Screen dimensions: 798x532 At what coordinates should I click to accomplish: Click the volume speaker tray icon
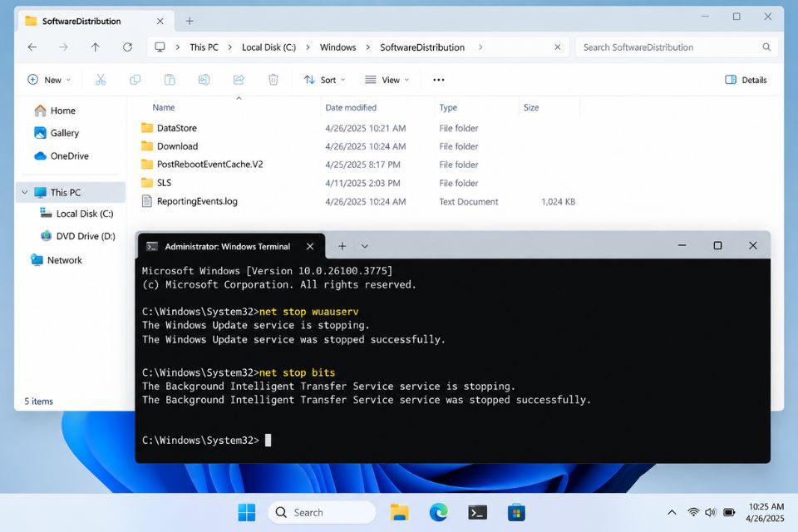(711, 513)
